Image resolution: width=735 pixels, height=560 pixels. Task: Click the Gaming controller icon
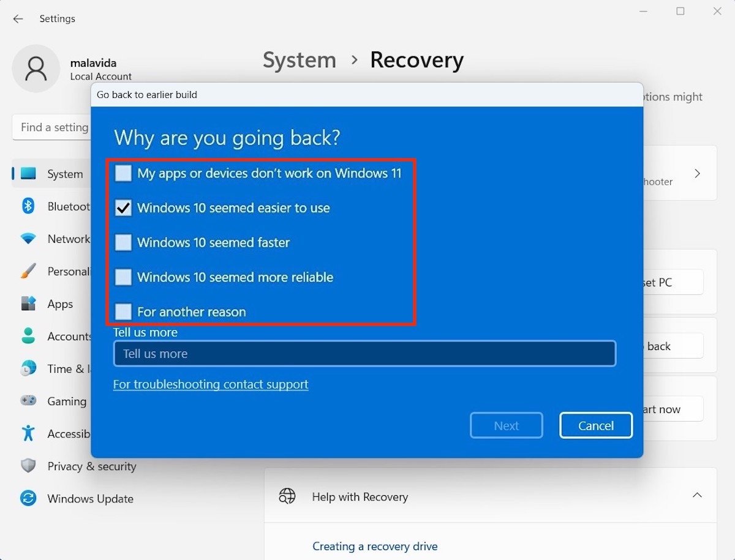(28, 401)
